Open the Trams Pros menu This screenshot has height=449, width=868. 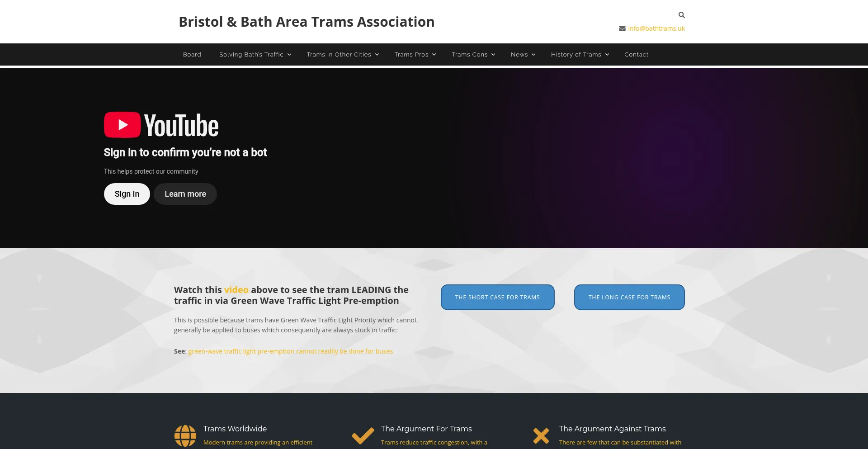411,55
